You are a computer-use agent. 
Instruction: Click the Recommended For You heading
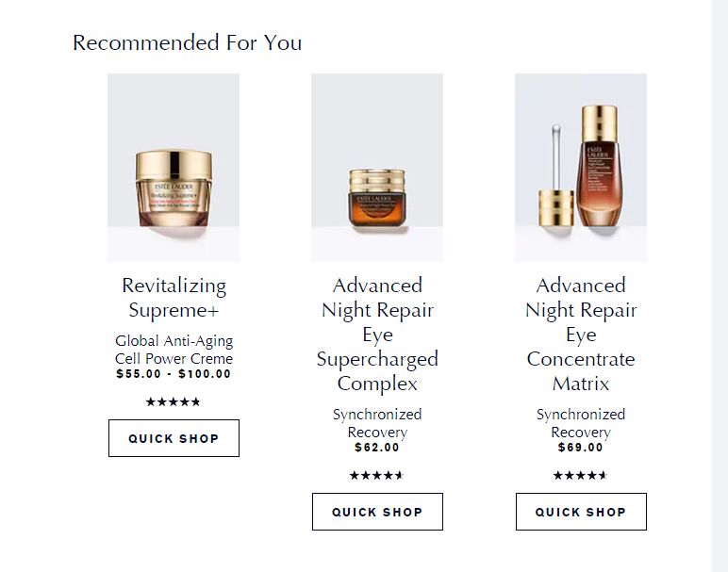[x=188, y=42]
